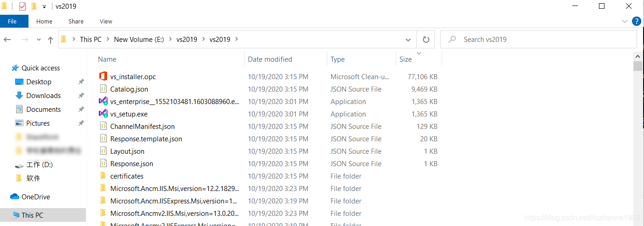Viewport: 644px width, 226px height.
Task: Select the Microsoft.Ancmv2.IIS.Msi folder icon
Action: (103, 213)
